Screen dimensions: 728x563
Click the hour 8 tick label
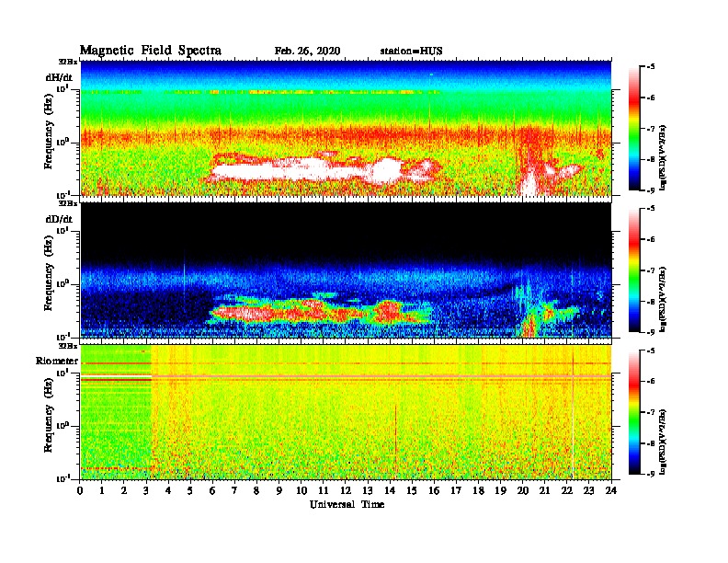(256, 490)
